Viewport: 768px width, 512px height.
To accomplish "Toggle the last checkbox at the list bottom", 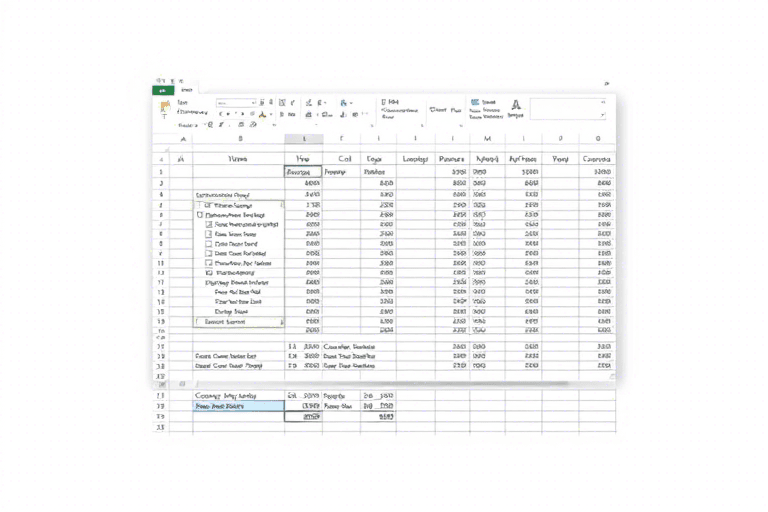I will point(198,322).
